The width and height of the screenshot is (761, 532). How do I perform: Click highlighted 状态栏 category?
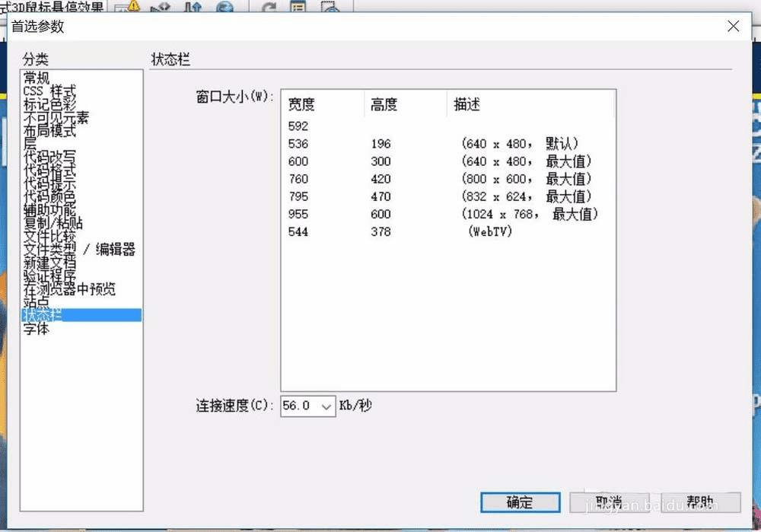click(x=81, y=315)
